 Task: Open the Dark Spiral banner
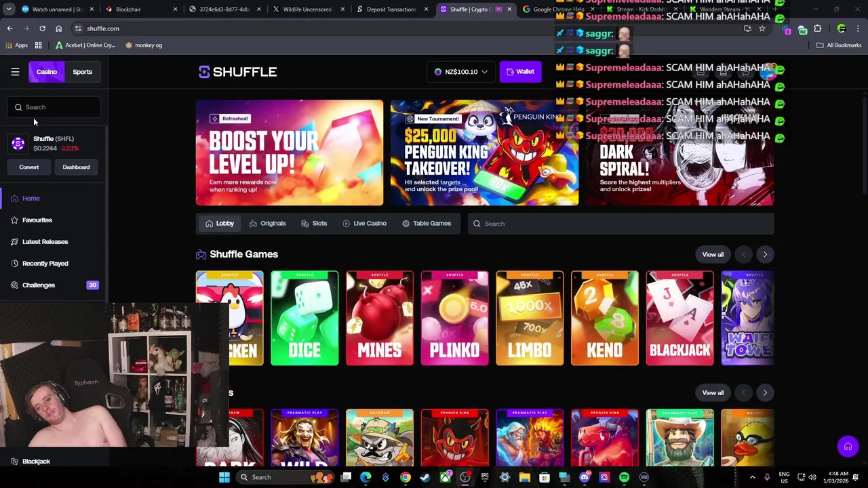pyautogui.click(x=679, y=152)
